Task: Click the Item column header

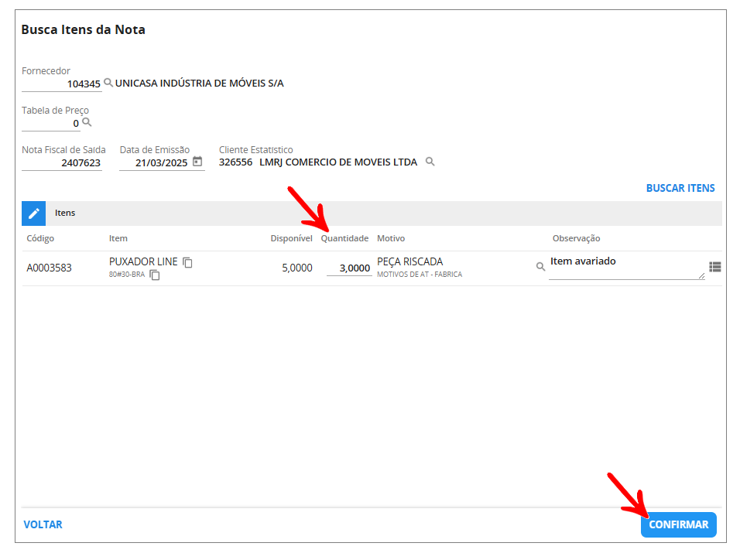Action: coord(118,238)
